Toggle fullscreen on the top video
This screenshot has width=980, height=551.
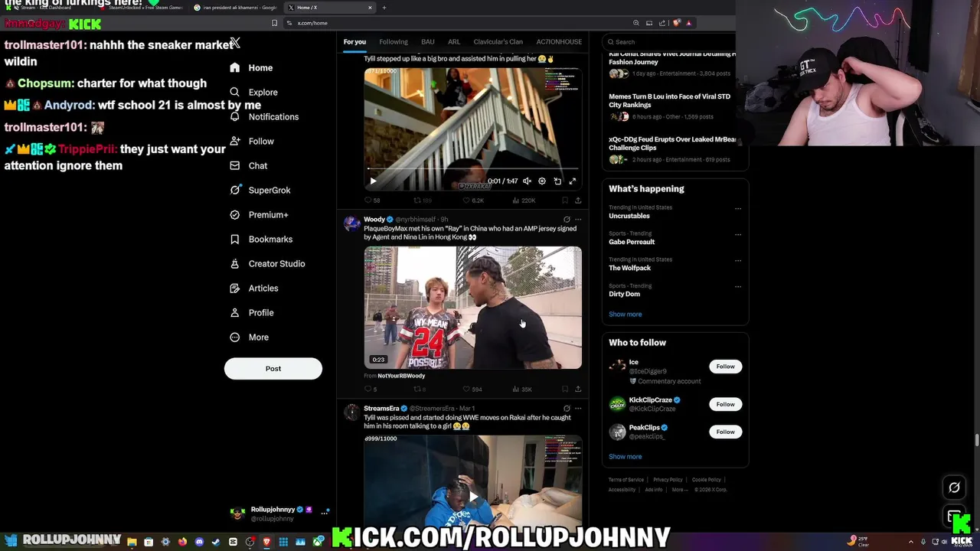(573, 181)
